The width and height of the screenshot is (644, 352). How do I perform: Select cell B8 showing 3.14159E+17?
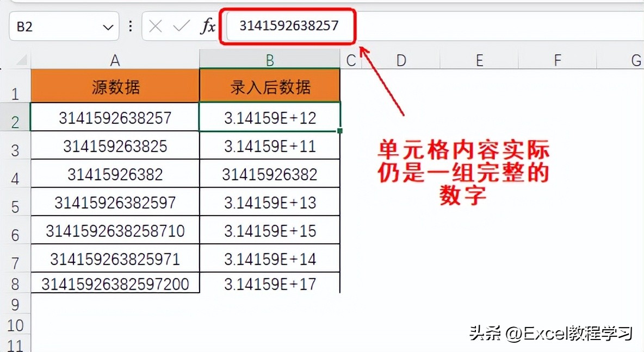coord(270,283)
